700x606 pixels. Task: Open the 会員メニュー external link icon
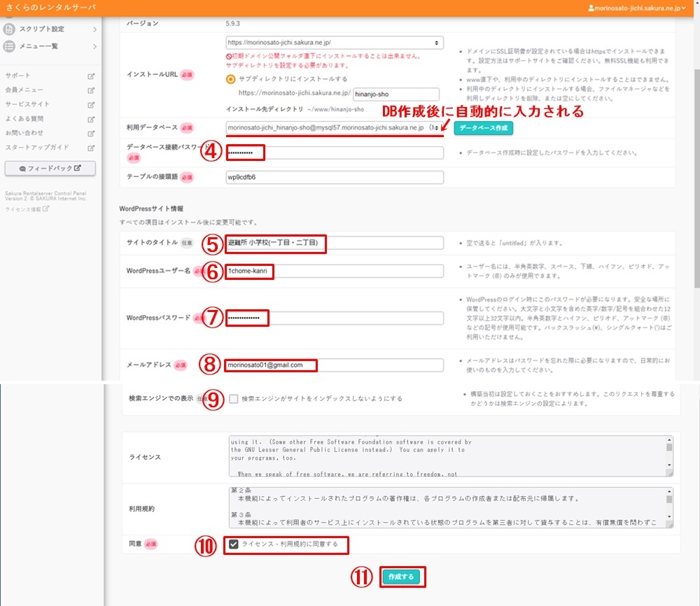91,90
